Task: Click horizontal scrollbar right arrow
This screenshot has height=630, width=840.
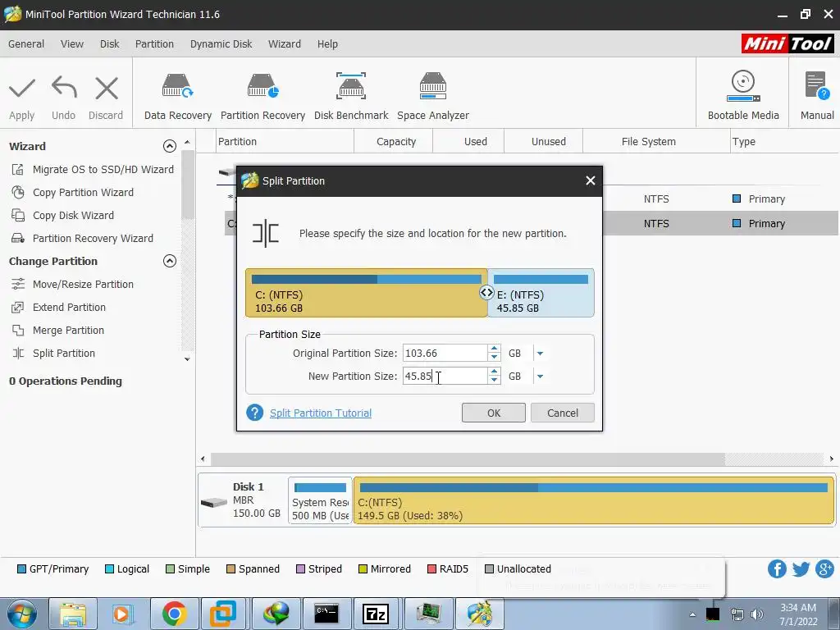Action: pos(832,459)
